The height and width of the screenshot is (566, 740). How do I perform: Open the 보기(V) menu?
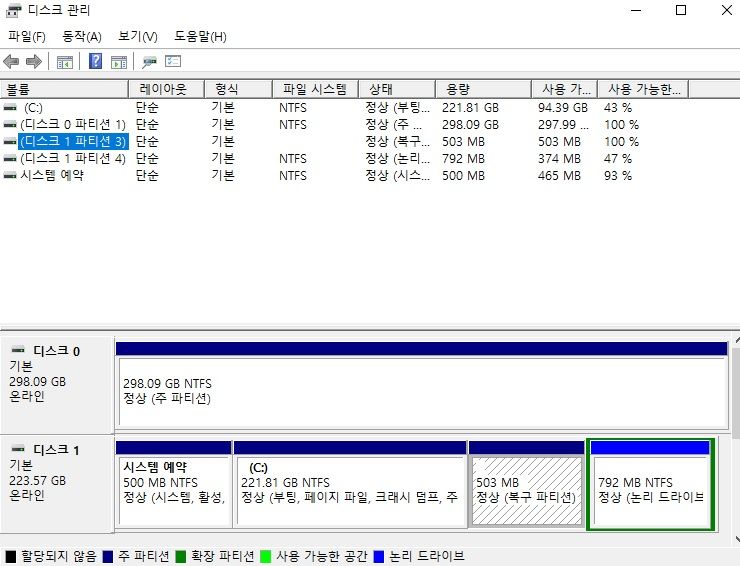tap(138, 37)
